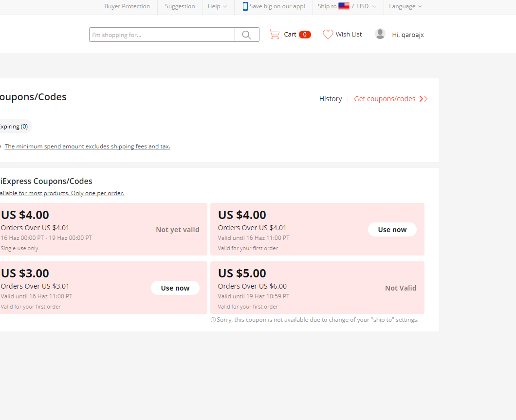Click the US $3.00 coupon amount
516x420 pixels.
[x=25, y=274]
